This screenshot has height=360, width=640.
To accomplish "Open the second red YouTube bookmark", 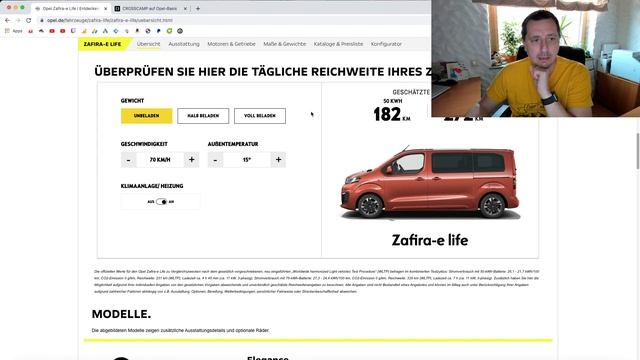I will (x=62, y=31).
